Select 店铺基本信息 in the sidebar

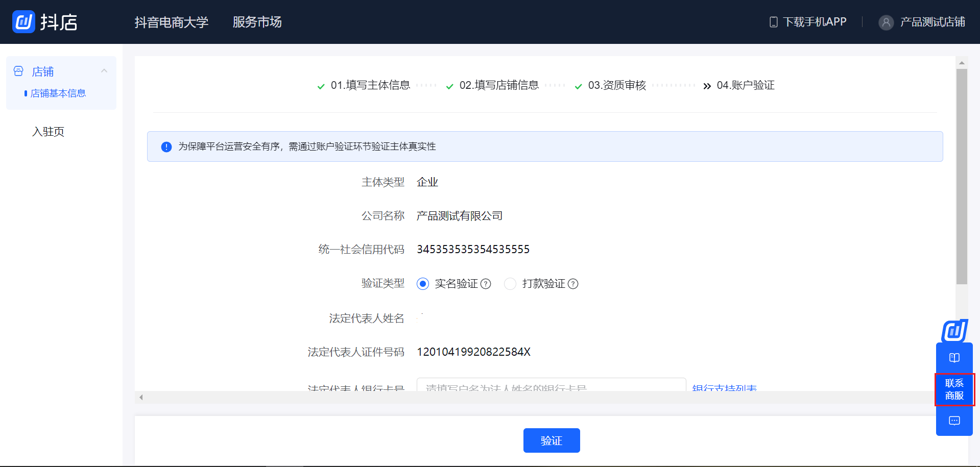point(58,93)
